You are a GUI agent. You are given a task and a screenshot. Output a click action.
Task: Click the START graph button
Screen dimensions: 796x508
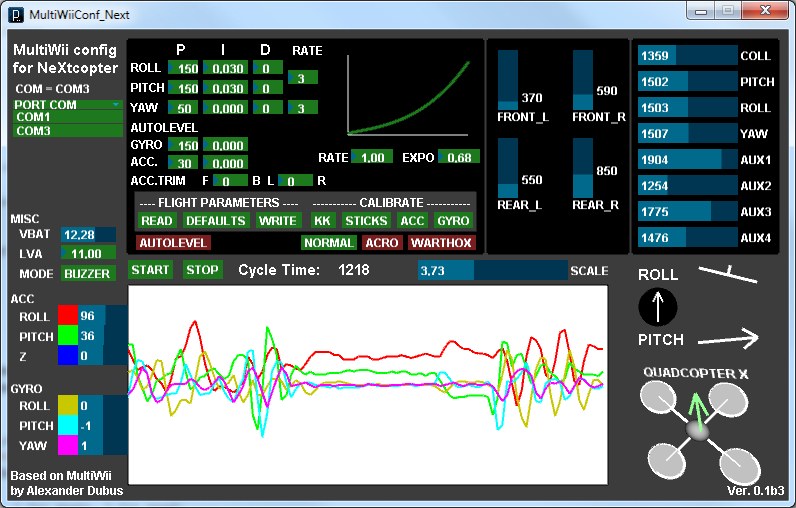tap(150, 270)
